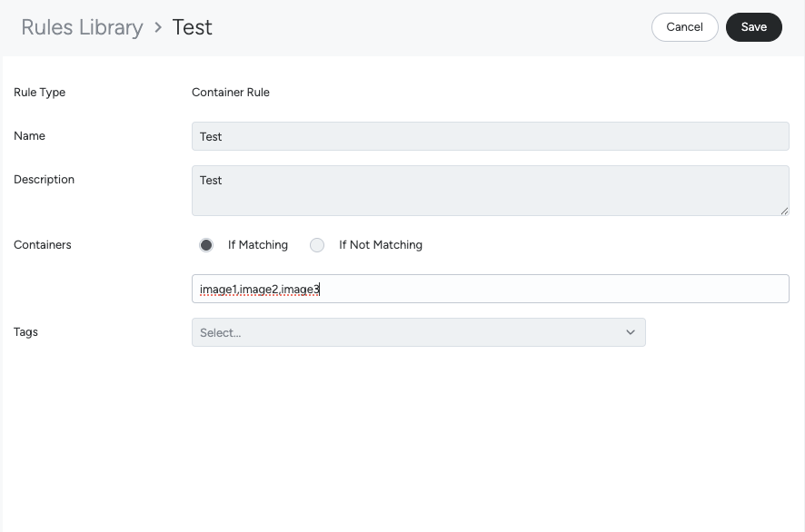Save the Test rule

(x=753, y=27)
